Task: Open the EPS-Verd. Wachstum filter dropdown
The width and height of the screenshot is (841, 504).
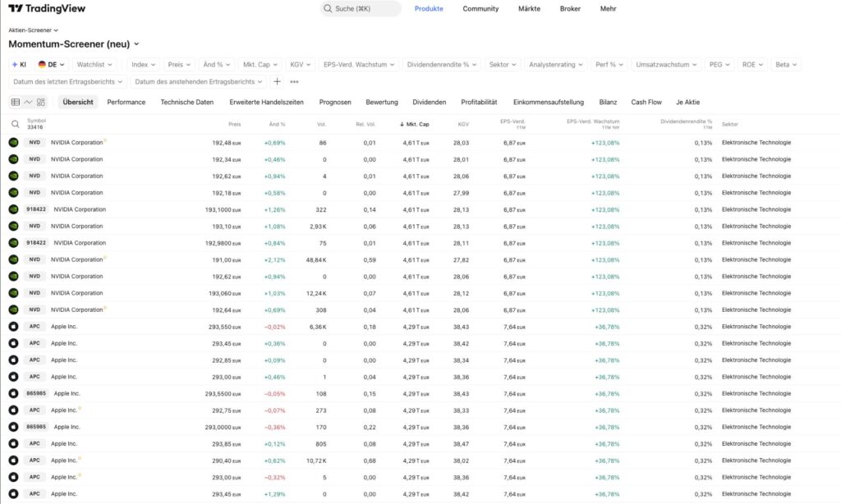Action: [359, 64]
